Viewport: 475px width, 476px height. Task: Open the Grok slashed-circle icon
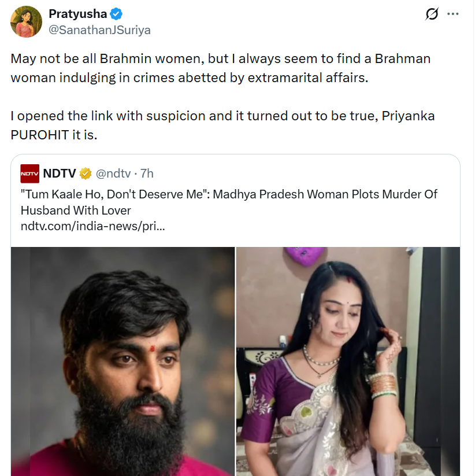tap(432, 14)
